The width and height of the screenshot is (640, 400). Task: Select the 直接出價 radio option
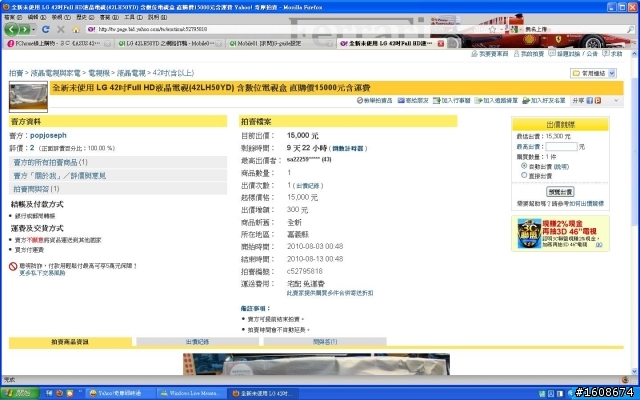click(524, 175)
